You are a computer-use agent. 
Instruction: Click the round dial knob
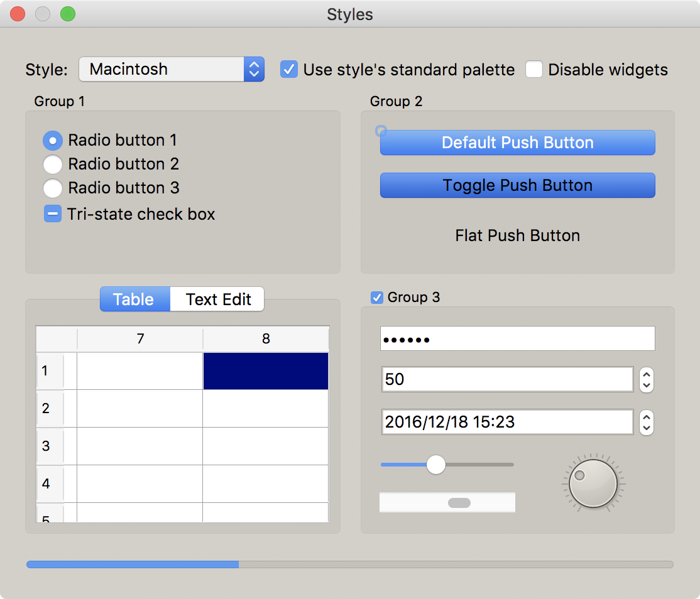(593, 483)
